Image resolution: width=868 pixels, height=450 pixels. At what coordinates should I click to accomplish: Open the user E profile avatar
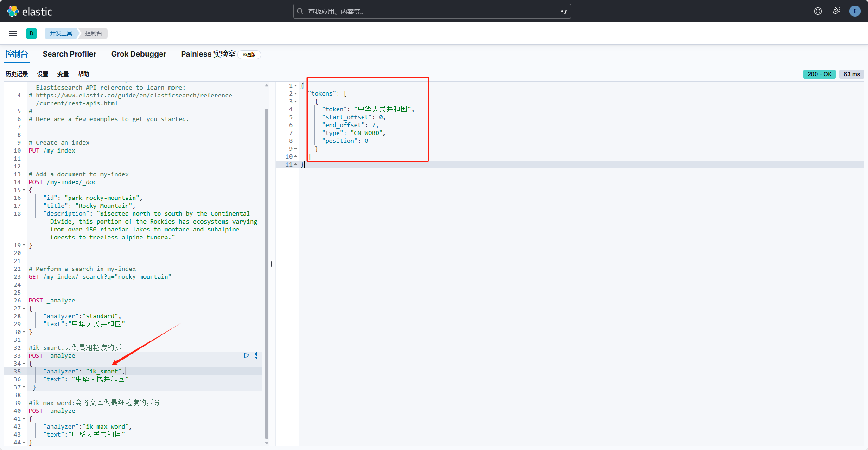coord(855,11)
